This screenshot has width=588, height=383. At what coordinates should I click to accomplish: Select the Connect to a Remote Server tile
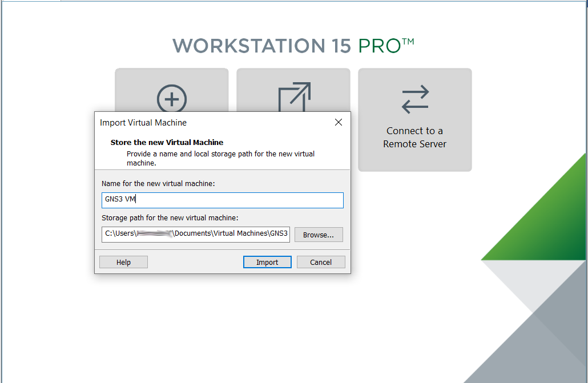(415, 120)
